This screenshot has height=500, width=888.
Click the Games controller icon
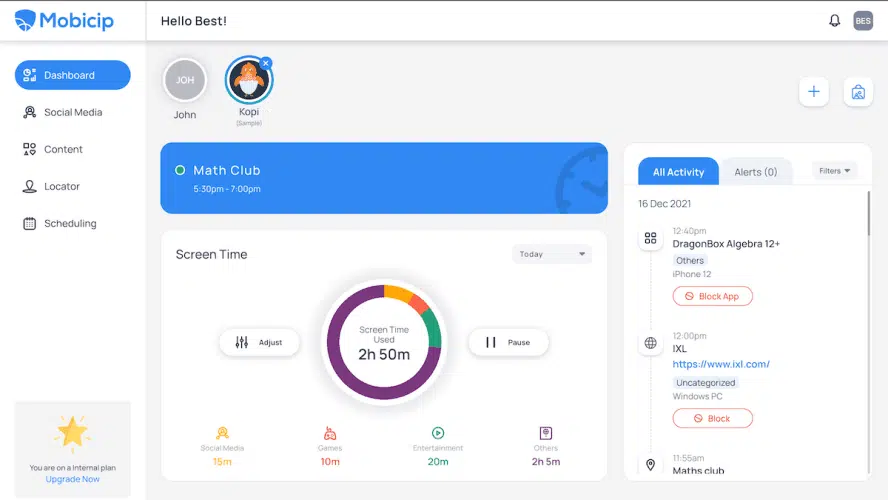[x=329, y=433]
